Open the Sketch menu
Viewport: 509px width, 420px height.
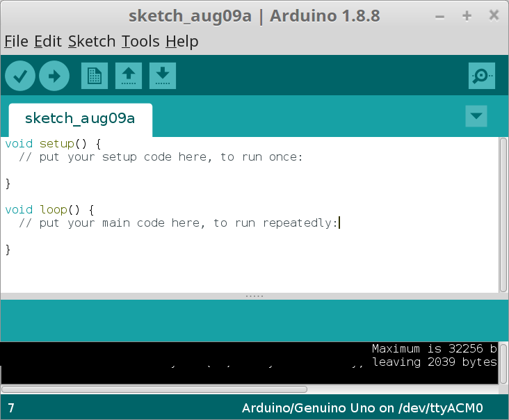coord(92,42)
